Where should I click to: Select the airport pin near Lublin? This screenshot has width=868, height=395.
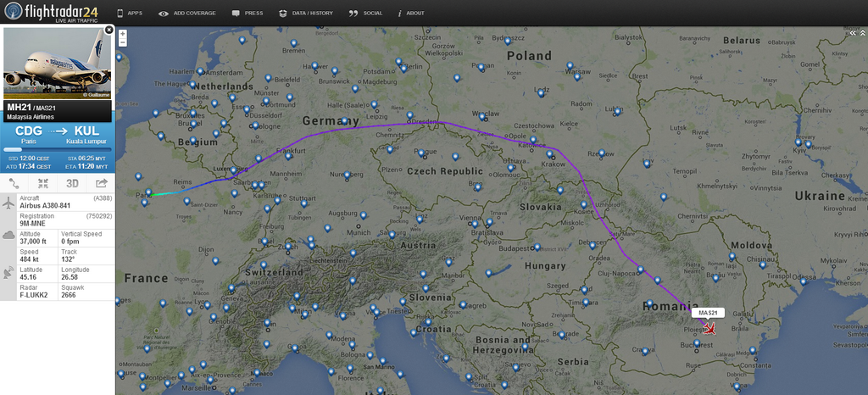pos(618,110)
